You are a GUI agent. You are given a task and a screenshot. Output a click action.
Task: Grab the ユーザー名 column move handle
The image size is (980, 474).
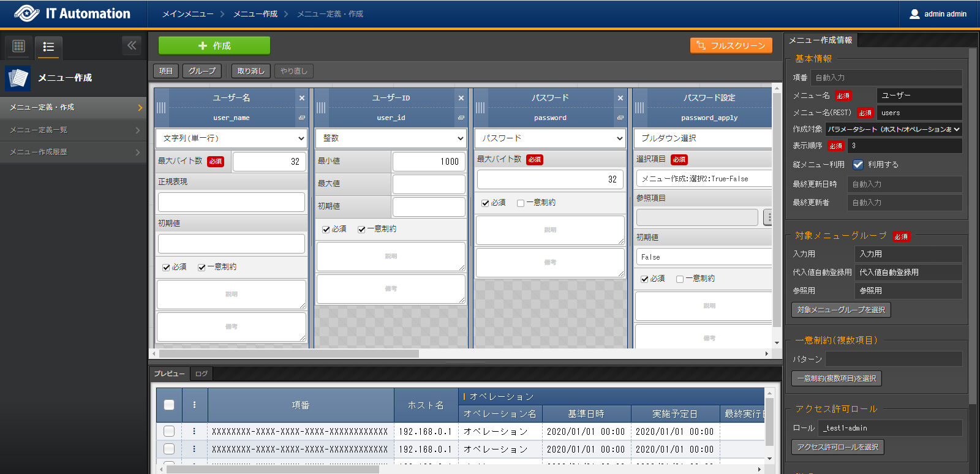tap(161, 108)
